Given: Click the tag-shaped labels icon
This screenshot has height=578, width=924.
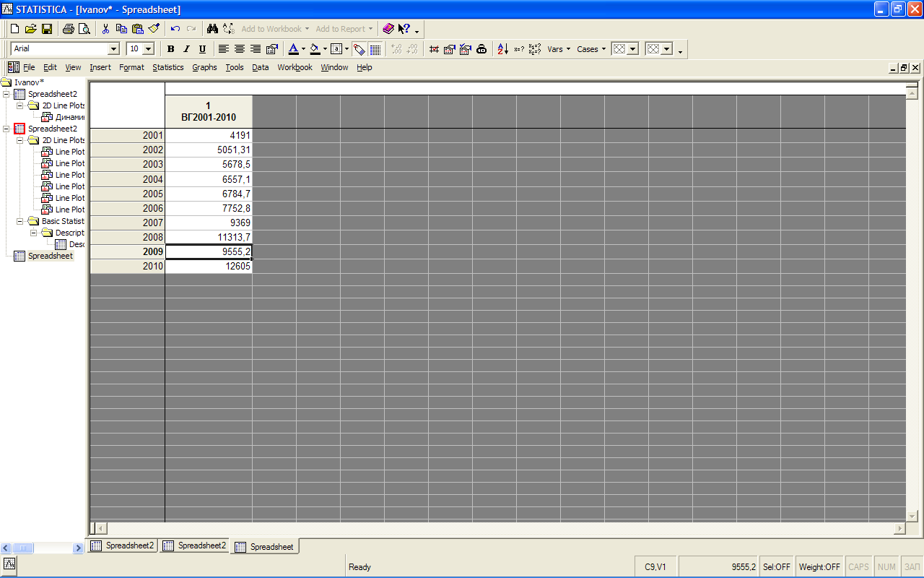Looking at the screenshot, I should (359, 49).
